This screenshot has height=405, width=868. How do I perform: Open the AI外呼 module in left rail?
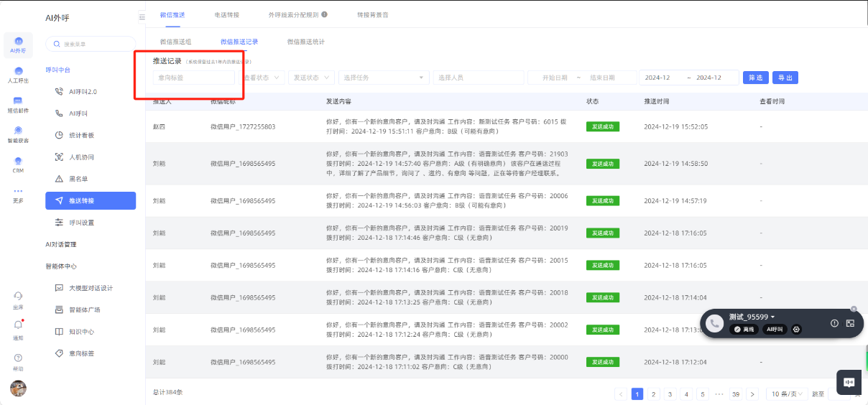18,45
